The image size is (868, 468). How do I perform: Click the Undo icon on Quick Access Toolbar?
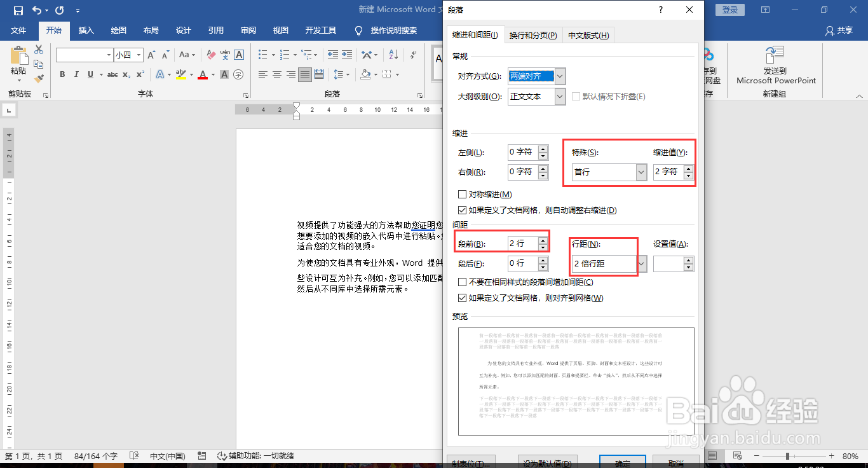[x=36, y=10]
